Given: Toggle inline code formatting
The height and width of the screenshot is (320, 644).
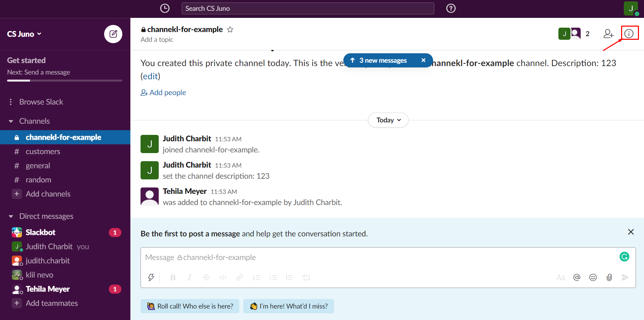Looking at the screenshot, I should (223, 277).
